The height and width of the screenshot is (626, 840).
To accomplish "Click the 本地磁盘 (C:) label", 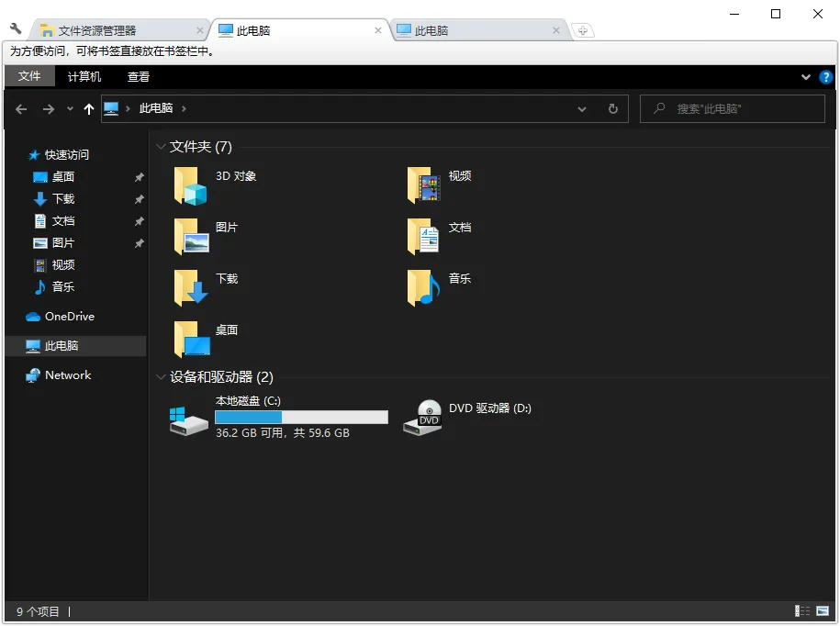I will pos(248,401).
